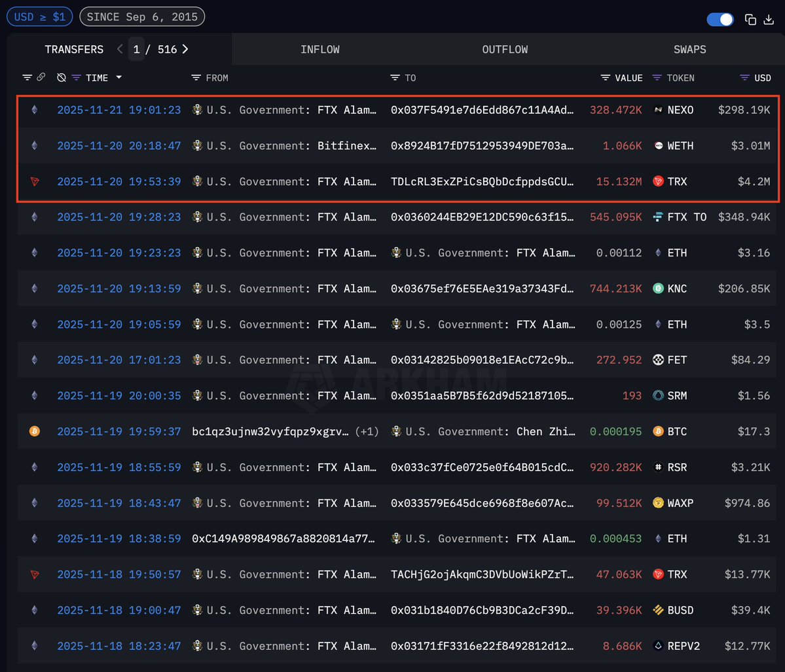Click the download icon at top right

[x=768, y=20]
